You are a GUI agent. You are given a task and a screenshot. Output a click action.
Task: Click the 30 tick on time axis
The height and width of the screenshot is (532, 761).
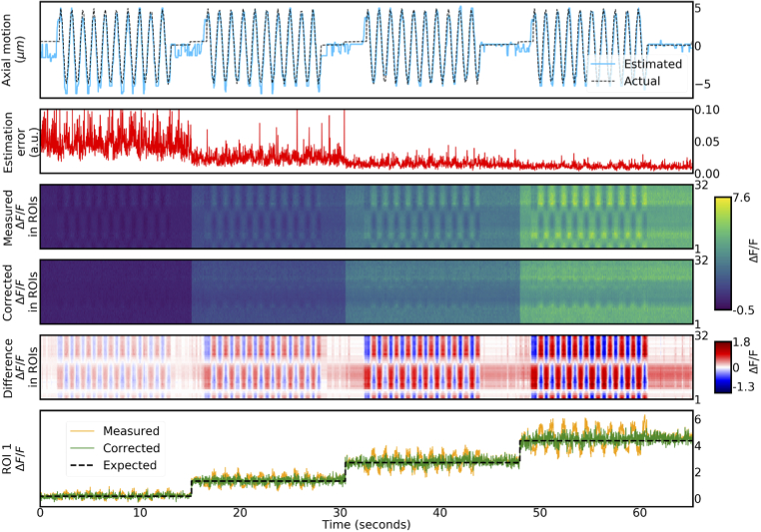[340, 512]
